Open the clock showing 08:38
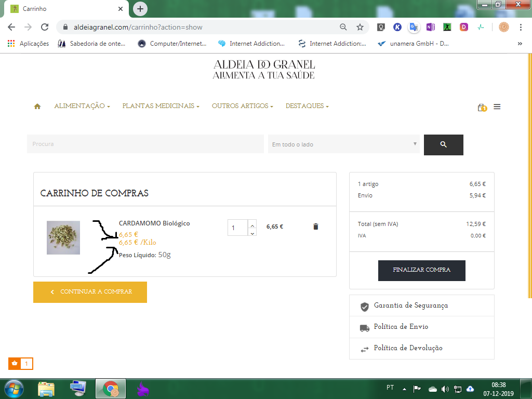Viewport: 532px width, 399px height. (498, 389)
